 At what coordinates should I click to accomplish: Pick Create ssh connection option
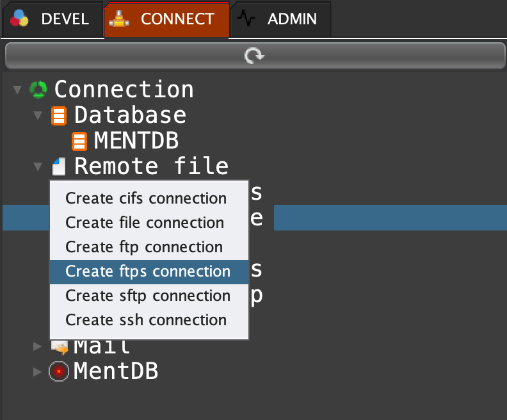pos(146,320)
